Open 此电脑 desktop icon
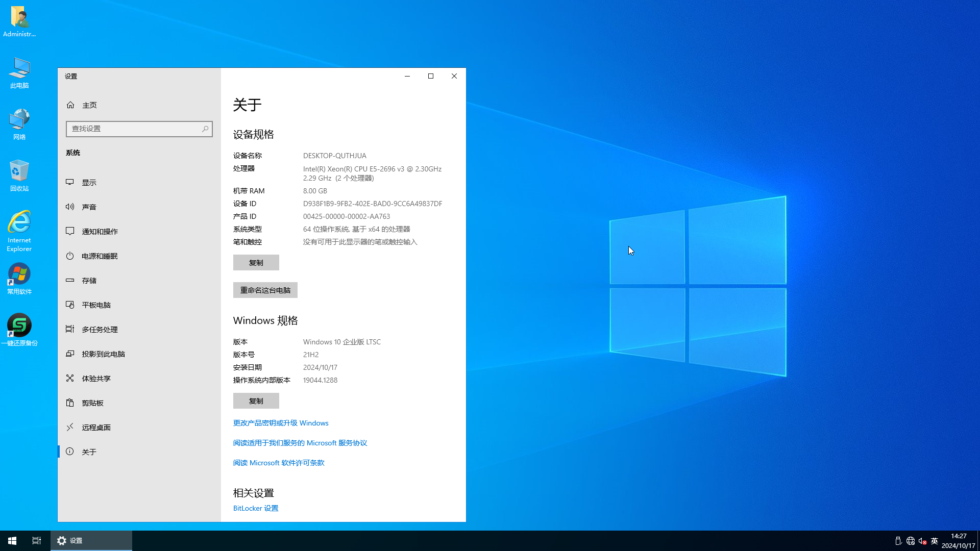Image resolution: width=980 pixels, height=551 pixels. tap(19, 73)
